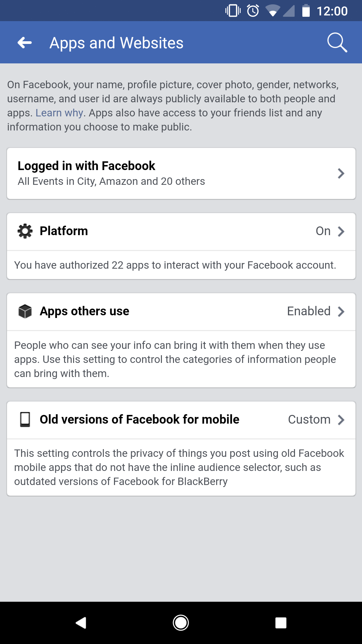This screenshot has width=362, height=644.
Task: Open Apps others use chevron arrow
Action: [x=341, y=312]
